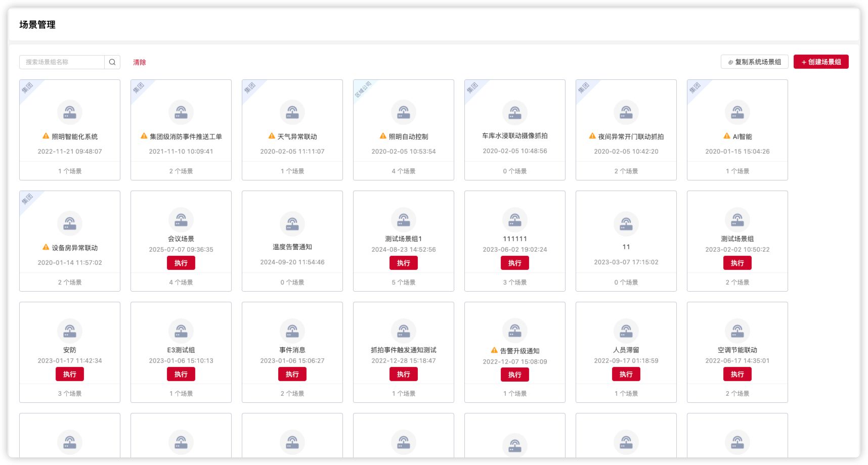Click the router icon on 车库水浸联动摄像抓拍 card
Viewport: 868px width, 465px height.
tap(515, 113)
